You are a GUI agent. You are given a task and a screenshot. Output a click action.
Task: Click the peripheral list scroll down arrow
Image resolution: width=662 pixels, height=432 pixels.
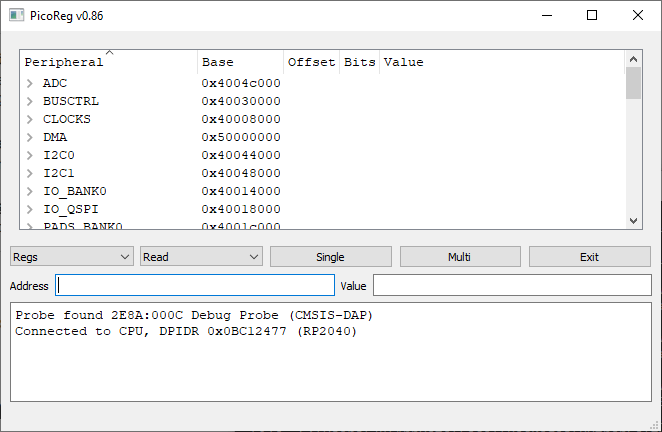pos(633,221)
